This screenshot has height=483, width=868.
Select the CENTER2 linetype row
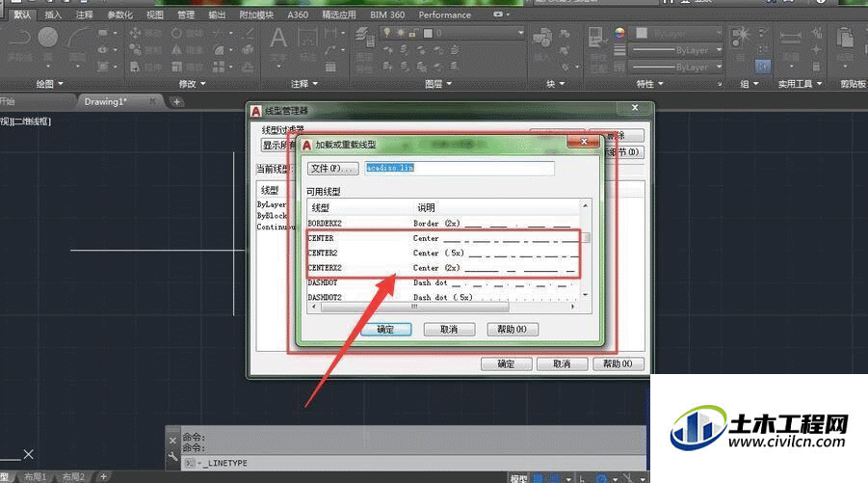pos(443,254)
